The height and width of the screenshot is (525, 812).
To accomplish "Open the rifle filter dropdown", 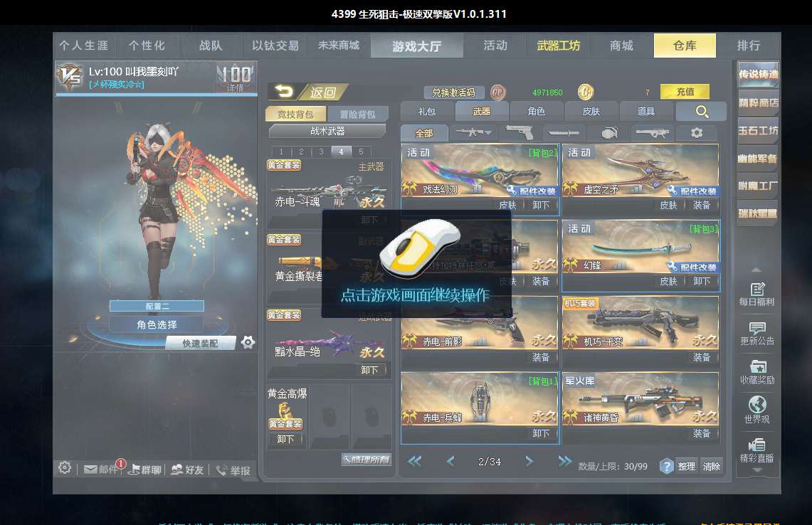I will 473,132.
